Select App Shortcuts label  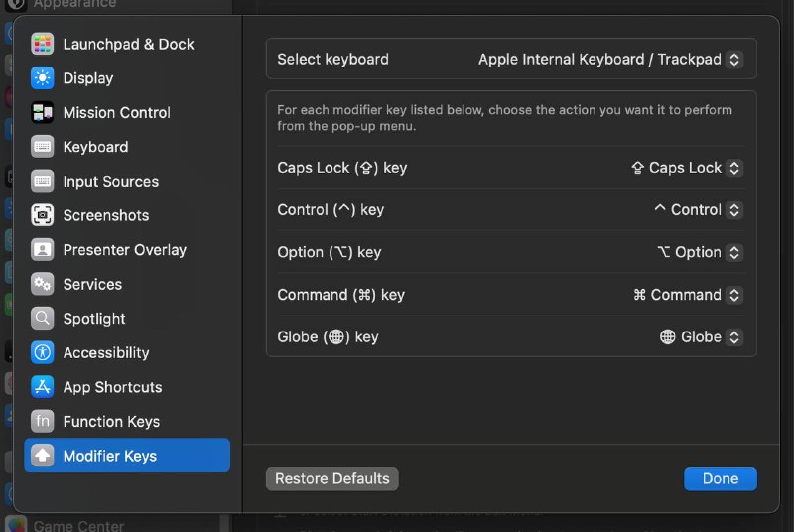click(x=112, y=387)
